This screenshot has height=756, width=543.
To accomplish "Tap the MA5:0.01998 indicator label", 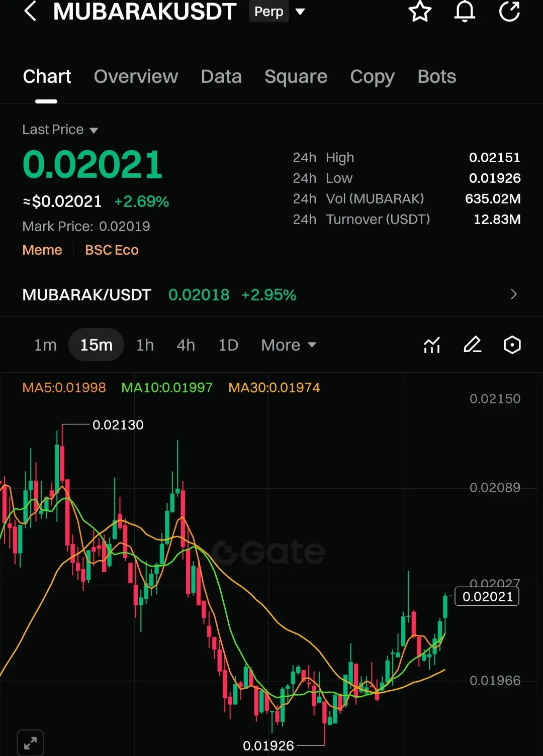I will click(64, 388).
